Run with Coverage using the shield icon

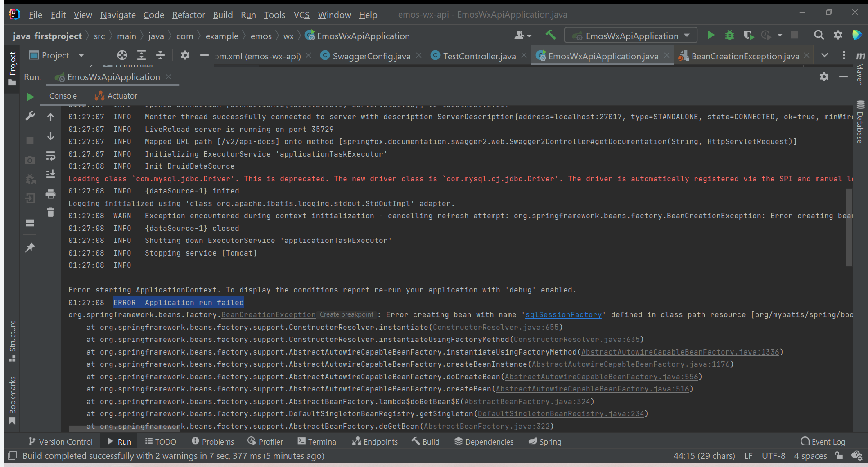(748, 35)
